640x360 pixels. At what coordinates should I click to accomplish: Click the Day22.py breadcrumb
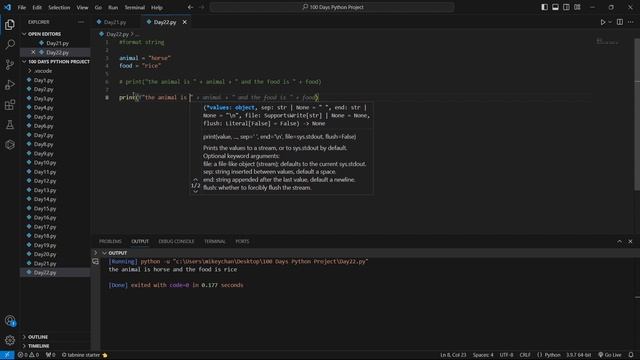(x=118, y=34)
